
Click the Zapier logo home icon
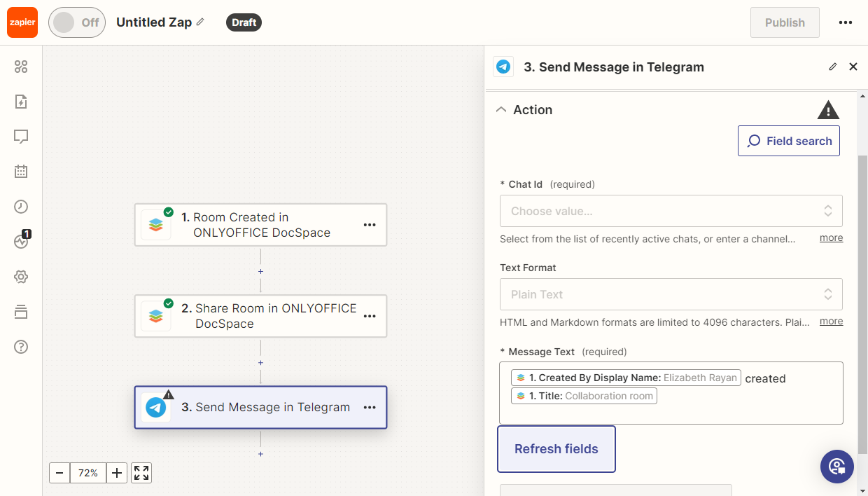point(22,22)
